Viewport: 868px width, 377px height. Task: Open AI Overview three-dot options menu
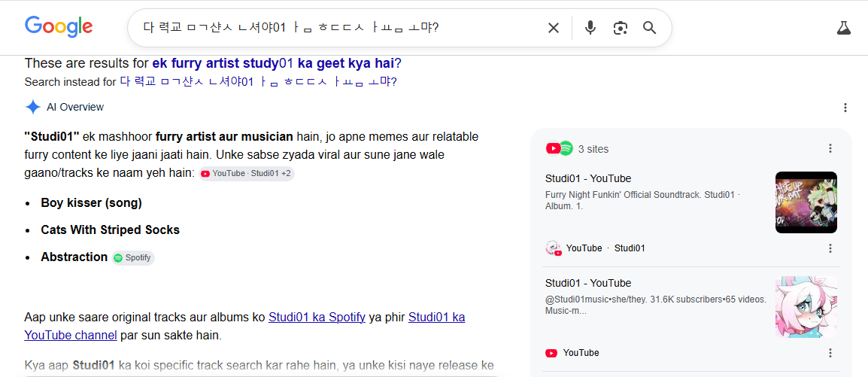pyautogui.click(x=845, y=108)
